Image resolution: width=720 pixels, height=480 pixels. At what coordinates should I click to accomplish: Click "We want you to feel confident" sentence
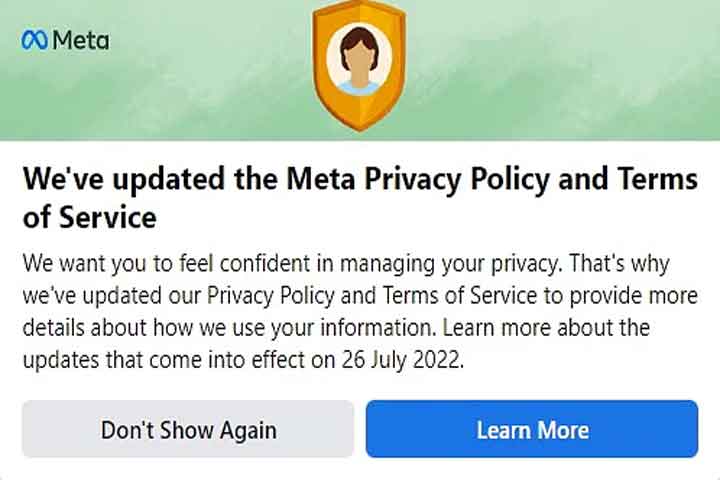(x=160, y=265)
